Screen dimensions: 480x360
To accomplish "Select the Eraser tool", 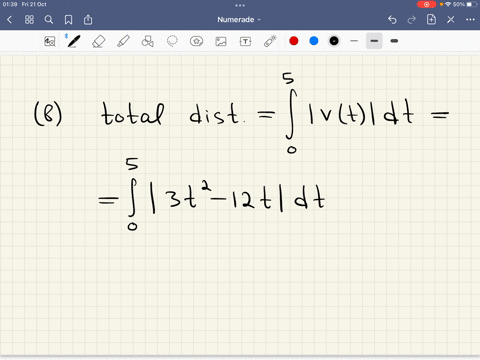I will click(x=99, y=41).
